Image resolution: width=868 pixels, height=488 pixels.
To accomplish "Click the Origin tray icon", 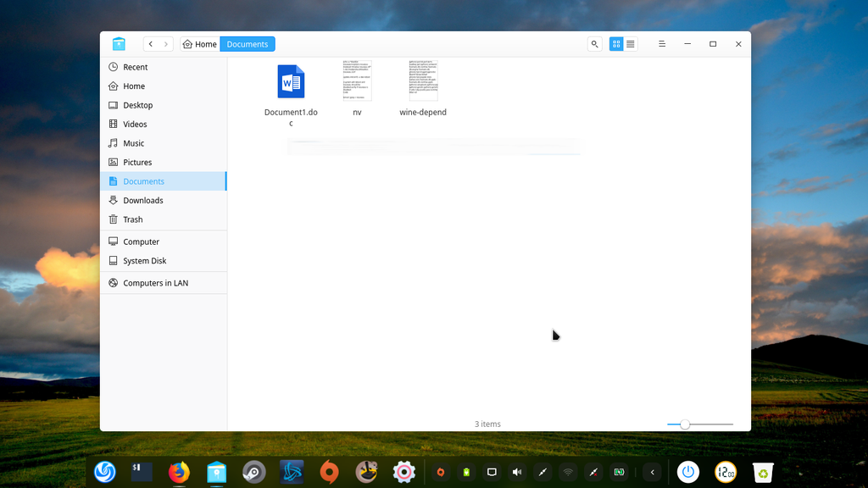I will [x=441, y=472].
